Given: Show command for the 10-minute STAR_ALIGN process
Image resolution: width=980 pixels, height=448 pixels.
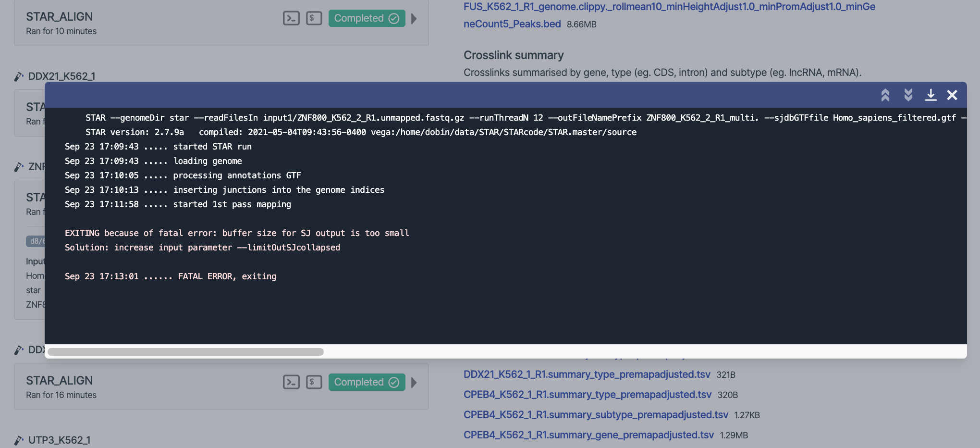Looking at the screenshot, I should [314, 19].
